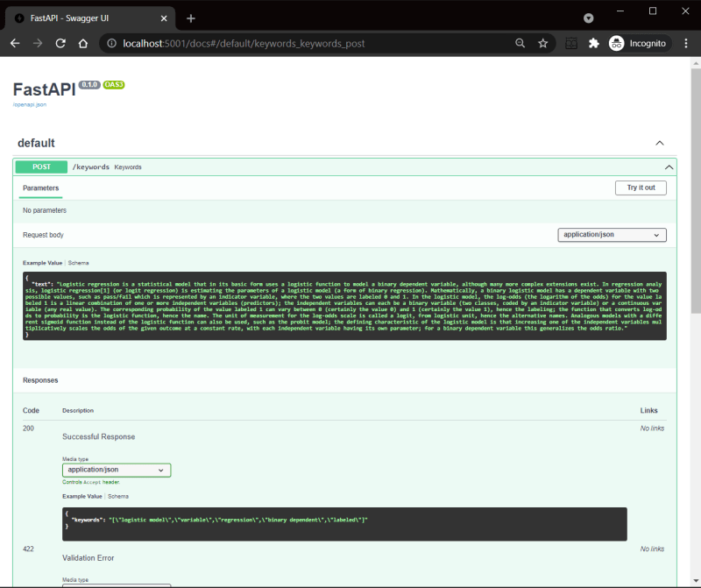Click the No parameters text
The image size is (701, 588).
(45, 210)
